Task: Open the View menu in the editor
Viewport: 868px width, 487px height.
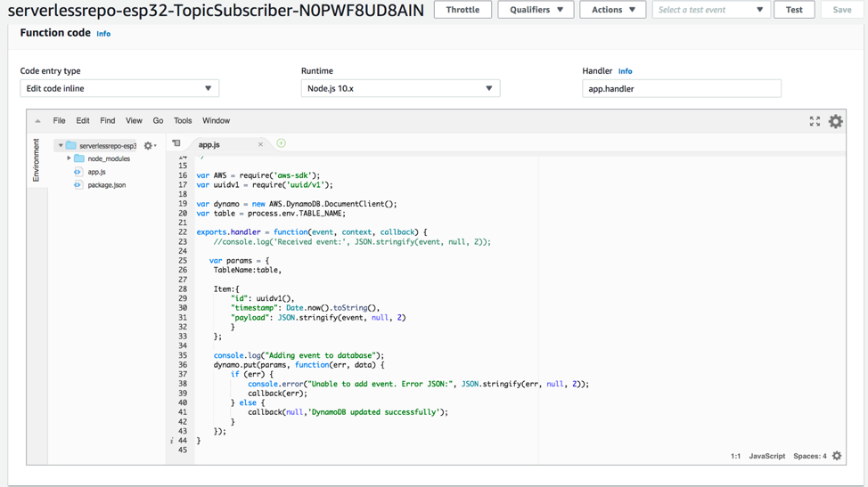Action: pos(134,120)
